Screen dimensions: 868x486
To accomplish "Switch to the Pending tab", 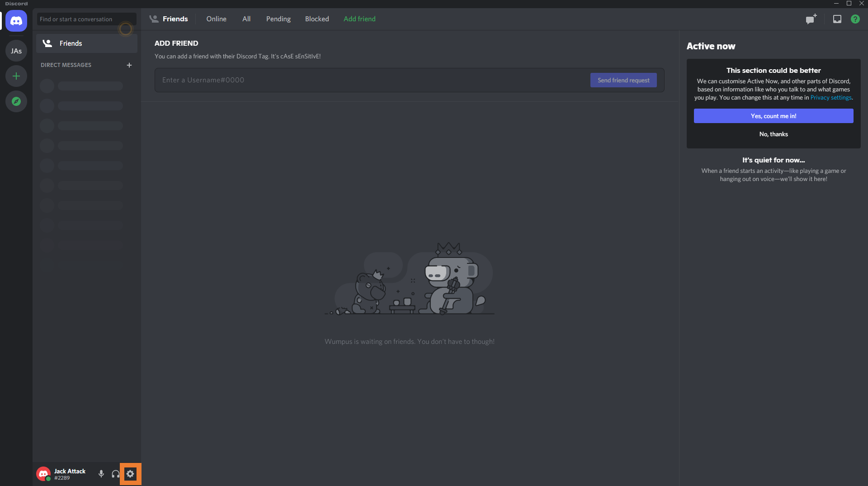I will 278,19.
